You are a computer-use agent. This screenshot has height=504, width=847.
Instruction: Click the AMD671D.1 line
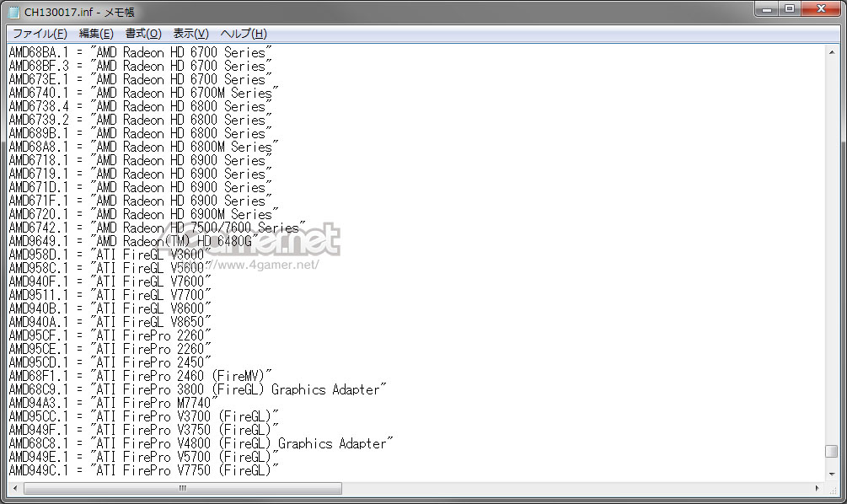click(x=140, y=187)
